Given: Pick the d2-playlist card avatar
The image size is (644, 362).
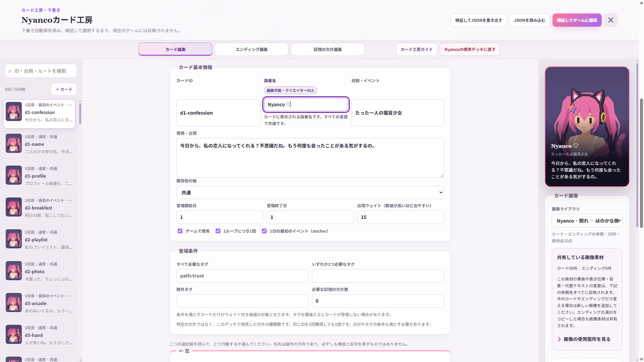Looking at the screenshot, I should (14, 239).
